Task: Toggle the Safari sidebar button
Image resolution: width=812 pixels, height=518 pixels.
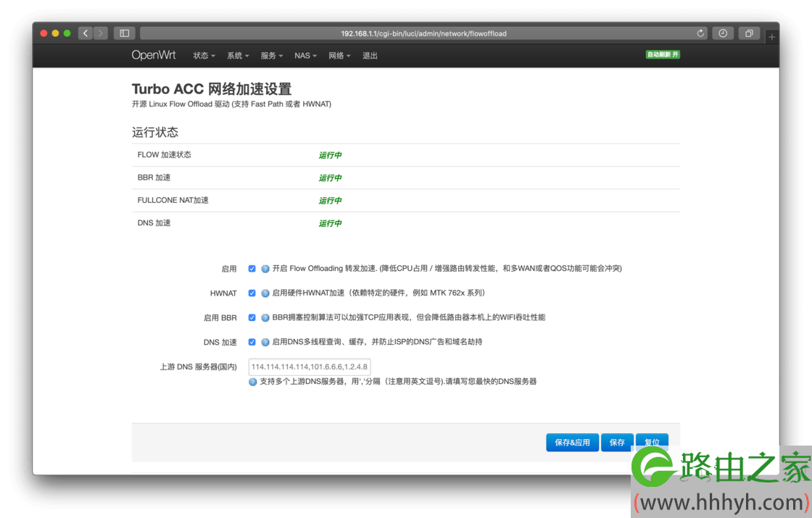Action: click(x=124, y=33)
